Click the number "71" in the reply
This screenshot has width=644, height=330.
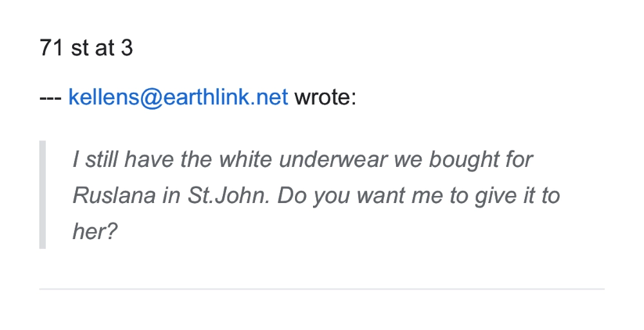(51, 48)
